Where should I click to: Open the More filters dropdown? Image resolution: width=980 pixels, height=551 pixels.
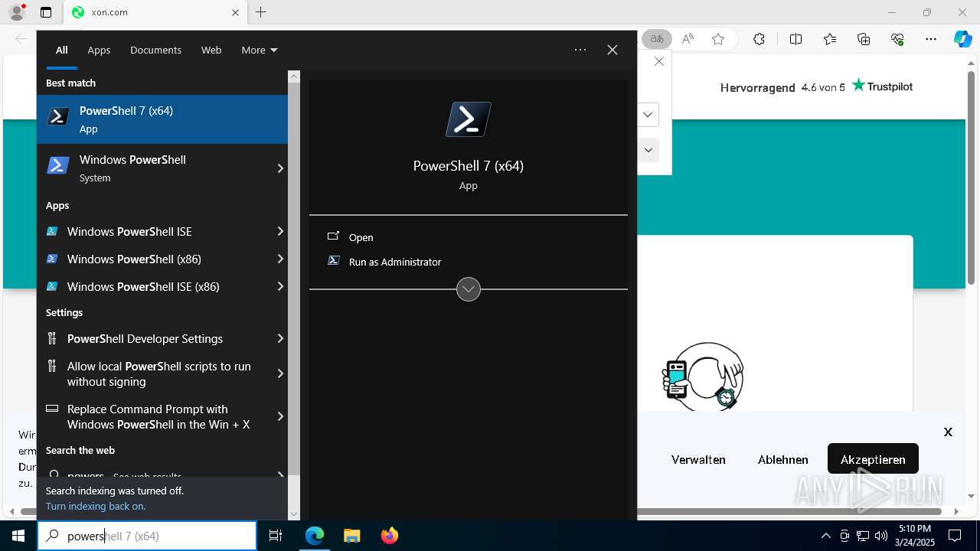(x=259, y=50)
